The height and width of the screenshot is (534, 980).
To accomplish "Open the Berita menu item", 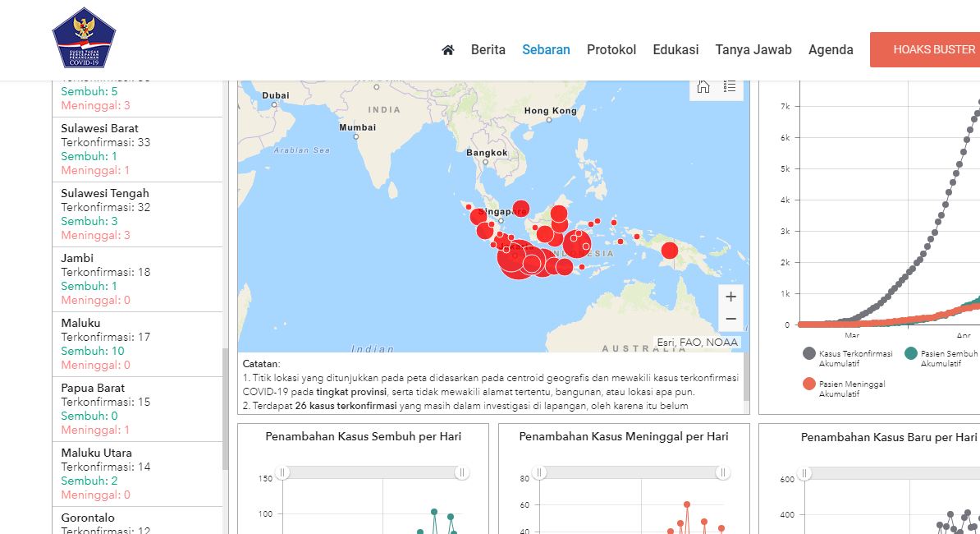I will [488, 50].
